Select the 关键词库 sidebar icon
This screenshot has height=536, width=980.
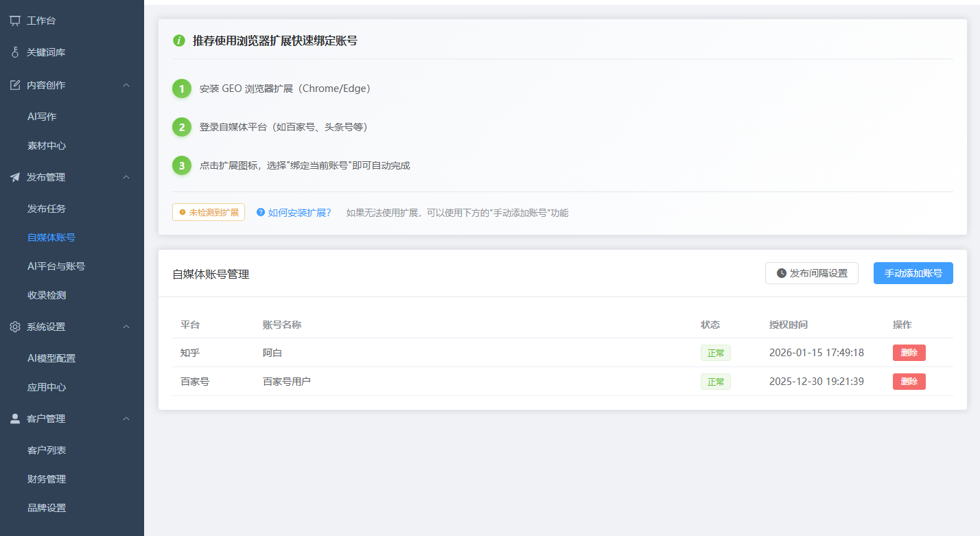point(14,51)
